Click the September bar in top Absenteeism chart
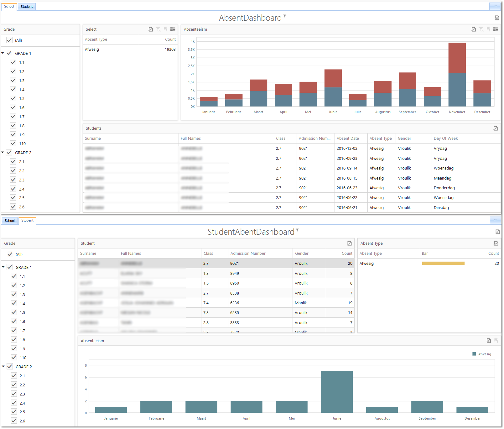The width and height of the screenshot is (504, 429). 407,89
